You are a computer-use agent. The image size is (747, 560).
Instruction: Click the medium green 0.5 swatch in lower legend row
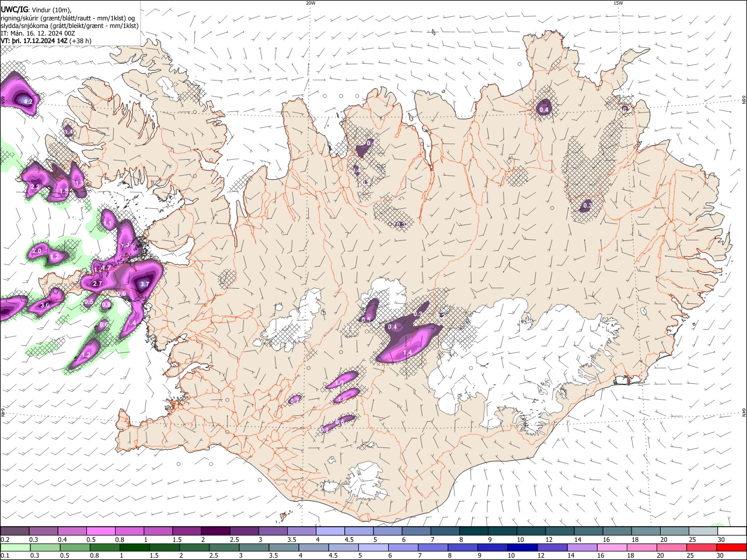click(x=75, y=547)
